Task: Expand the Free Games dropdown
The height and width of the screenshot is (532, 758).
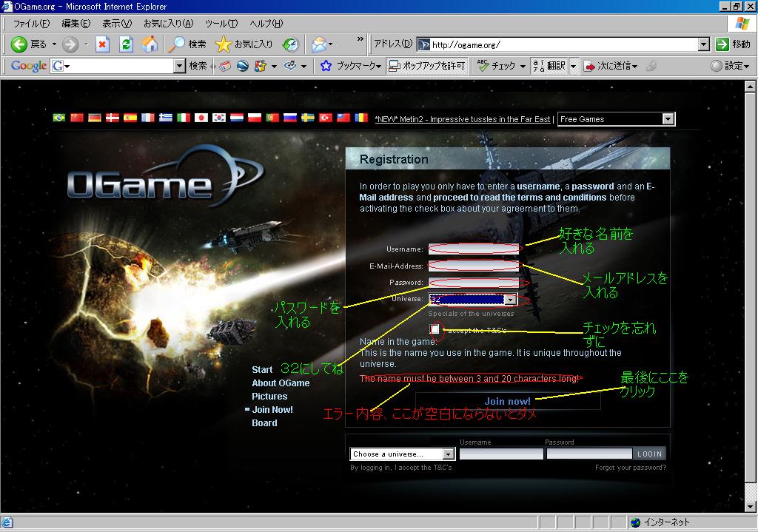Action: point(668,119)
